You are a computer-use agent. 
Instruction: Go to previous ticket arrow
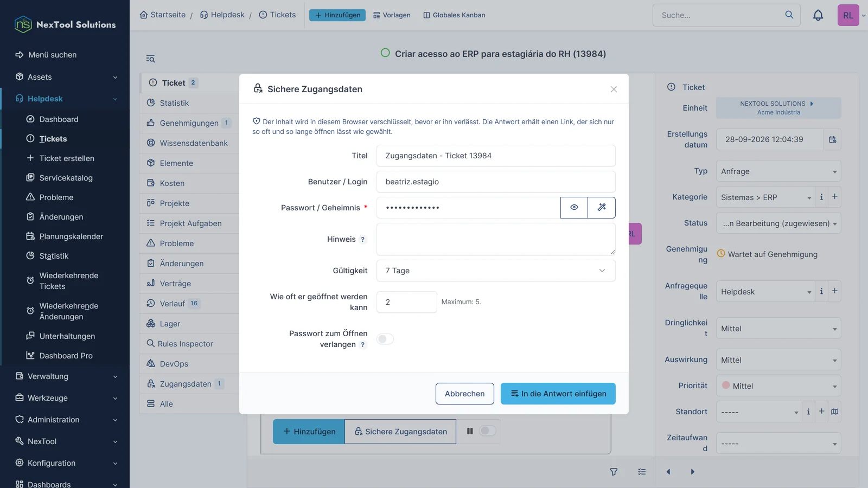click(668, 472)
